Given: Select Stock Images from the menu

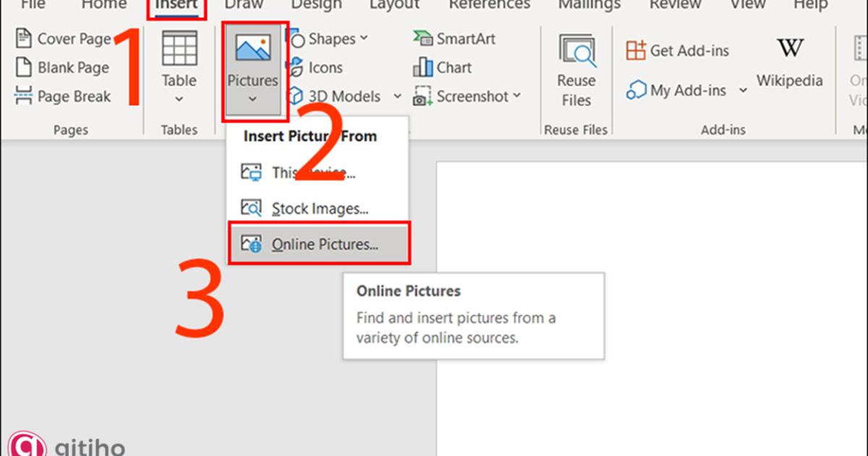Looking at the screenshot, I should pos(319,208).
